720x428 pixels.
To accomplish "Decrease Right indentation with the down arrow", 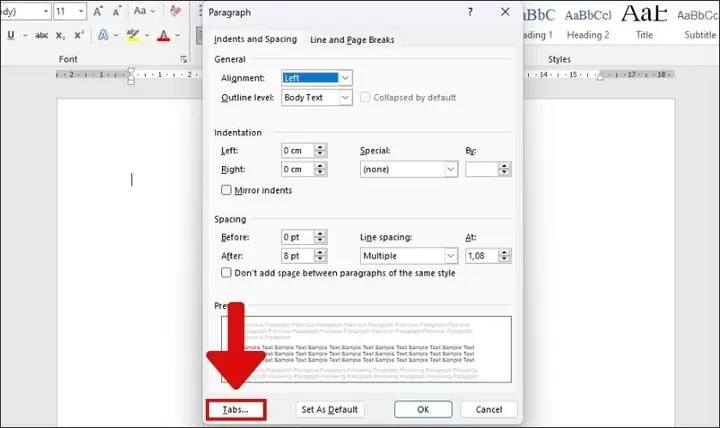I will click(321, 173).
